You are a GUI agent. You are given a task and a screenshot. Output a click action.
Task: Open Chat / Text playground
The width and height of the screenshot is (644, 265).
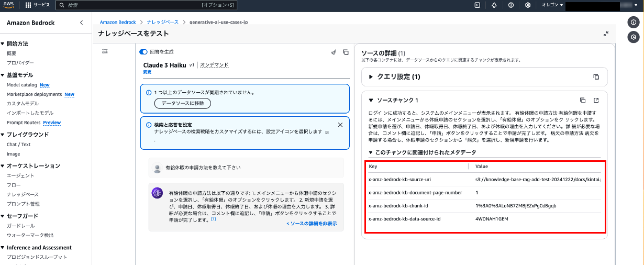click(18, 145)
